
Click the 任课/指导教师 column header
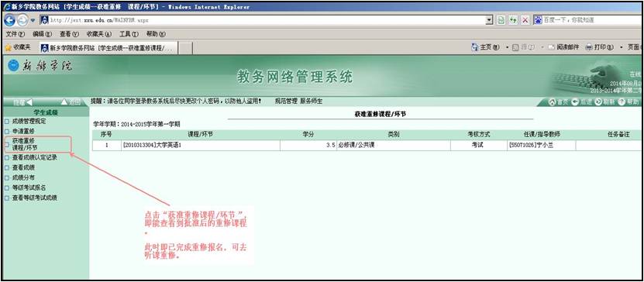click(542, 134)
